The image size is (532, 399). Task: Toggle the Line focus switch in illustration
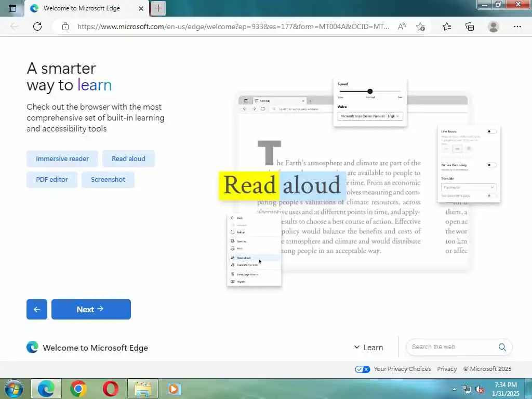[x=491, y=131]
